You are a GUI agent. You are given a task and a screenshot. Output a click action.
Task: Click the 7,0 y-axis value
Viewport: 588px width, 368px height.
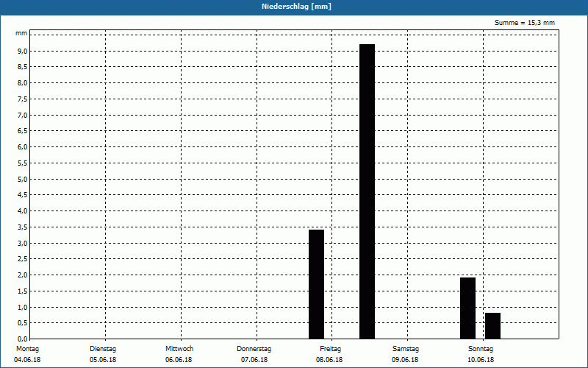(23, 115)
